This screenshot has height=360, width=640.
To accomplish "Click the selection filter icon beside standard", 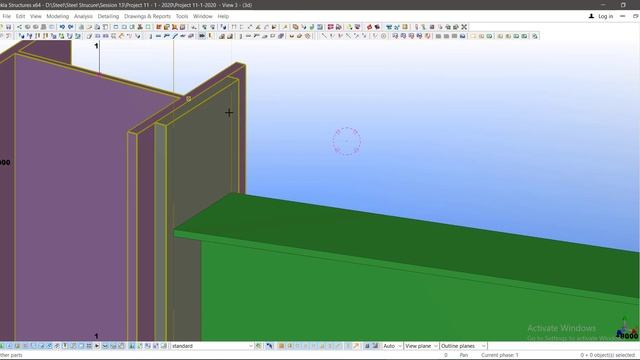I will [258, 346].
